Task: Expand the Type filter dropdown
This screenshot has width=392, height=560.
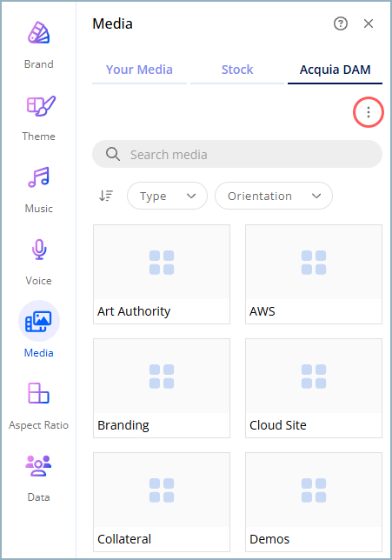Action: pyautogui.click(x=167, y=196)
